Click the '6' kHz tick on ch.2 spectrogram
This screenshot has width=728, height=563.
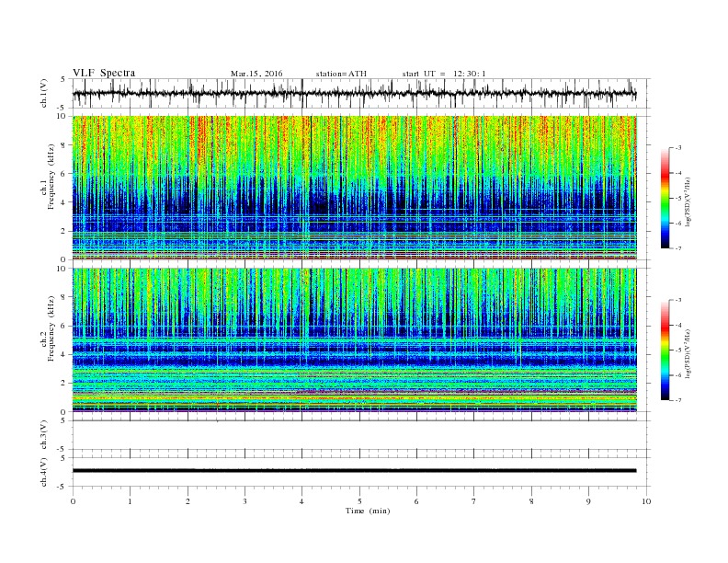point(64,326)
